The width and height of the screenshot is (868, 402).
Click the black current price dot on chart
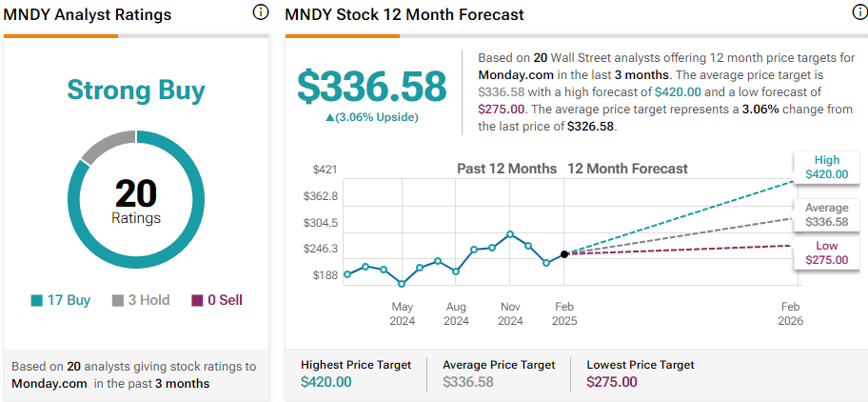[x=564, y=253]
